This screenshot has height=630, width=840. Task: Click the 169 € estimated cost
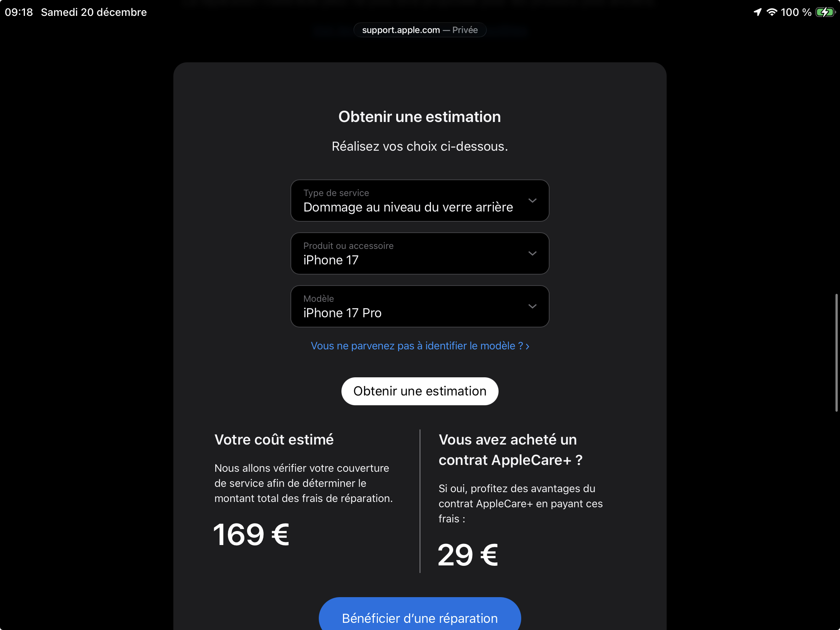coord(251,534)
